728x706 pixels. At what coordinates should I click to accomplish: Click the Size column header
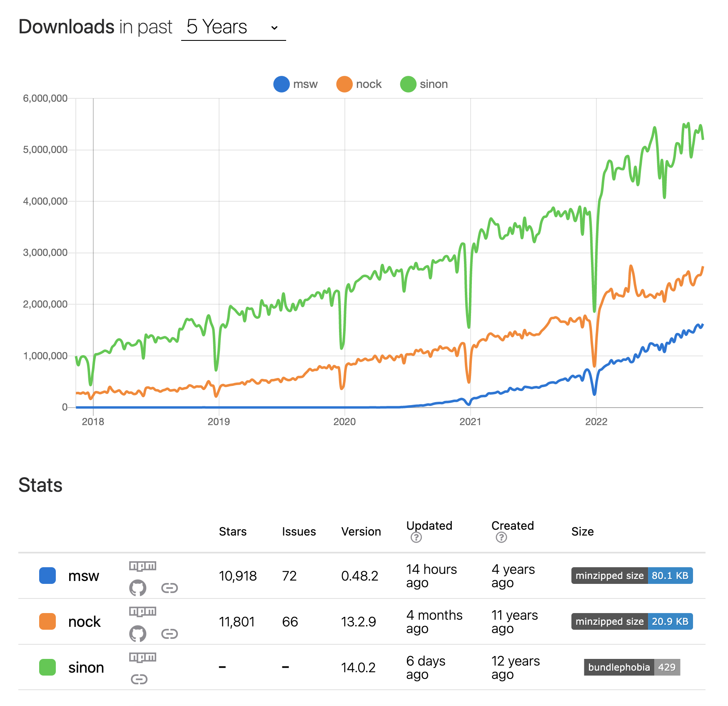coord(583,531)
